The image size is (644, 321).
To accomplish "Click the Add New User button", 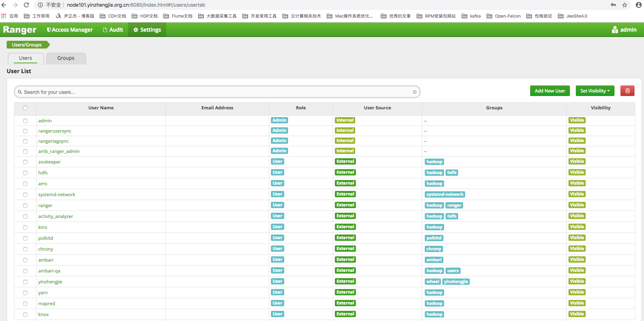I will tap(550, 91).
